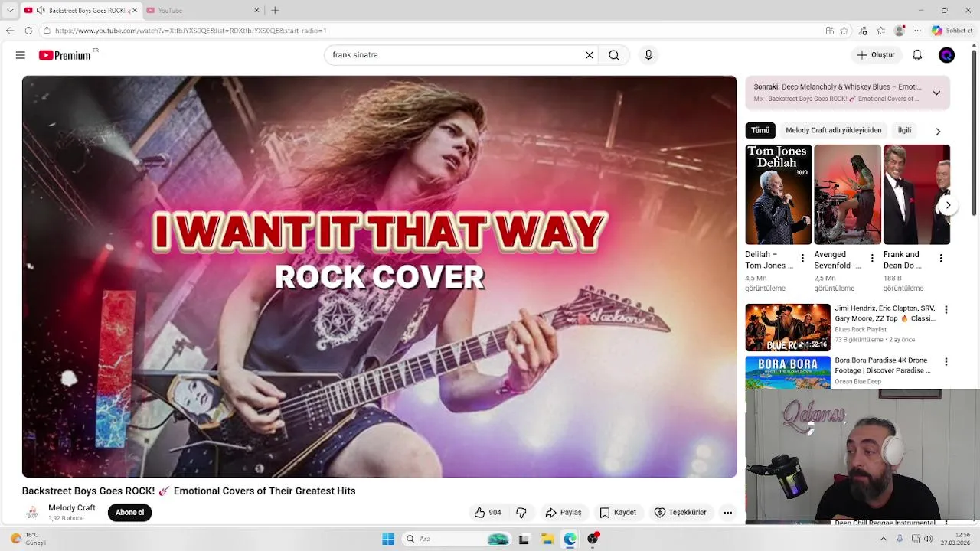Open the Windows Start menu
980x551 pixels.
click(388, 539)
